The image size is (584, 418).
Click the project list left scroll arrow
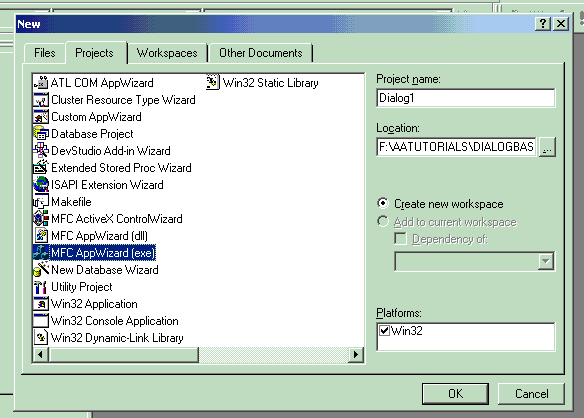41,355
